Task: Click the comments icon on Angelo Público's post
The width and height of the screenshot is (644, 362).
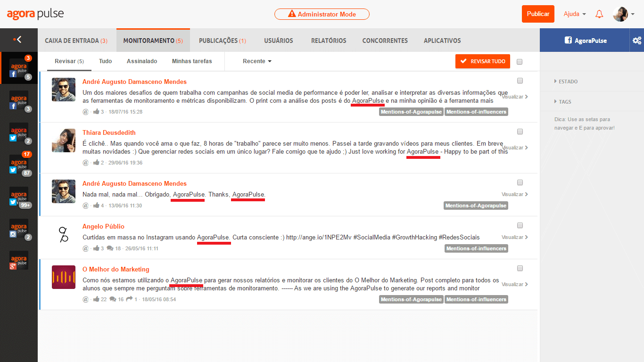Action: point(110,248)
